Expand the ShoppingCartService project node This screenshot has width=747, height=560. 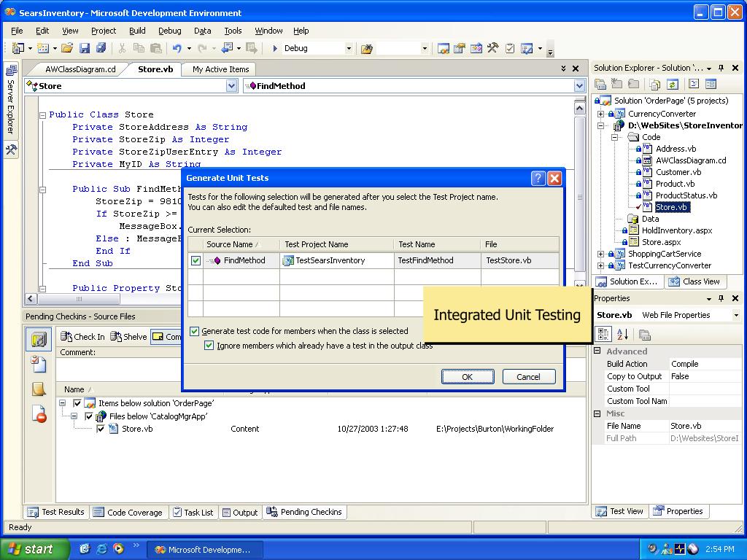point(601,254)
